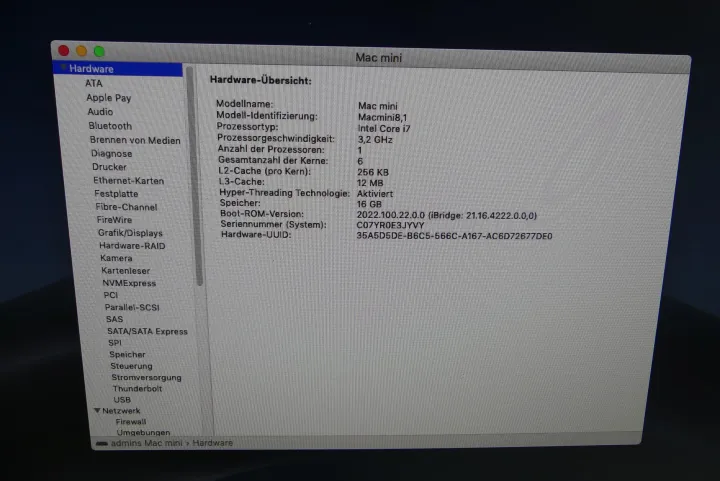The image size is (720, 481).
Task: Select SPI in the sidebar
Action: [x=115, y=342]
